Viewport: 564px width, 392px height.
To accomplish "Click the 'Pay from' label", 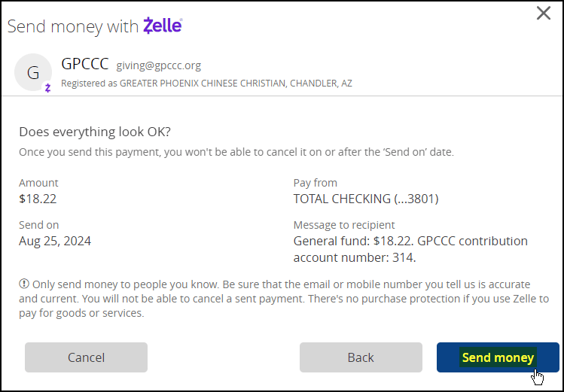I will [315, 183].
